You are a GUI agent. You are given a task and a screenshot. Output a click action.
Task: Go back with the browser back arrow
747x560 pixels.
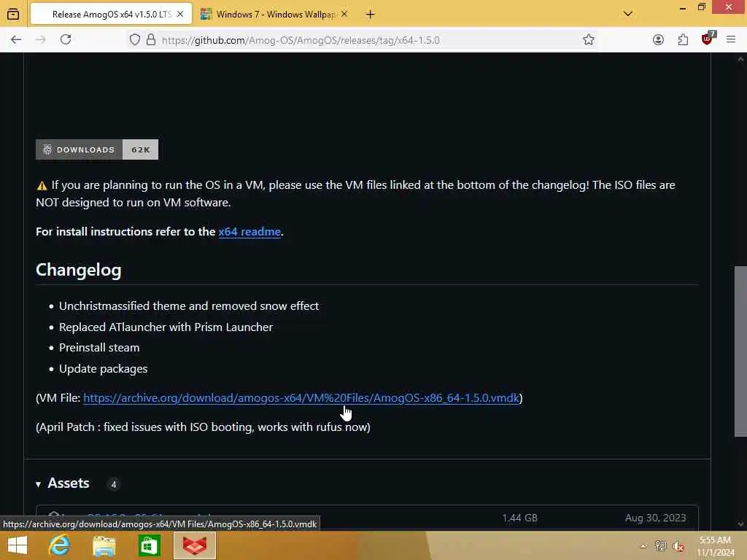click(x=16, y=39)
